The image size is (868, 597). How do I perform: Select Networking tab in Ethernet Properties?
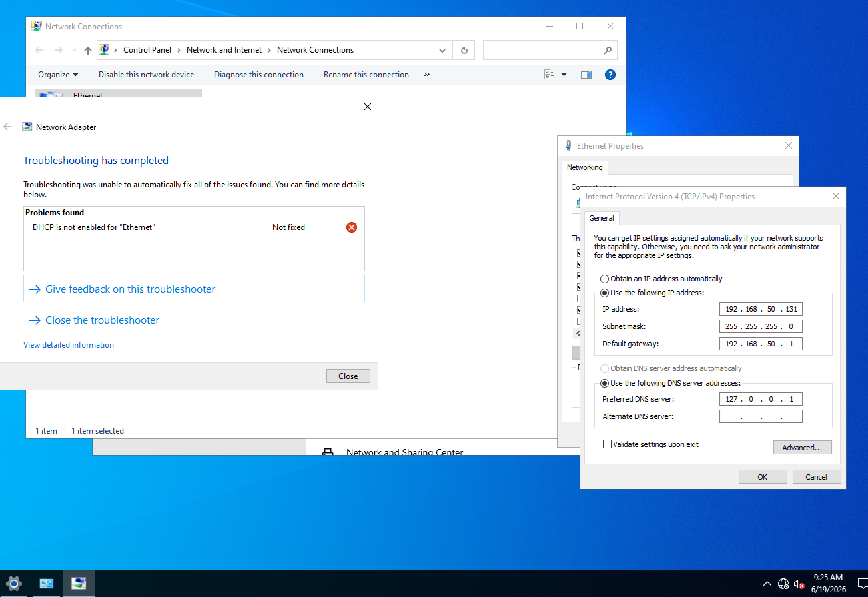pyautogui.click(x=584, y=167)
